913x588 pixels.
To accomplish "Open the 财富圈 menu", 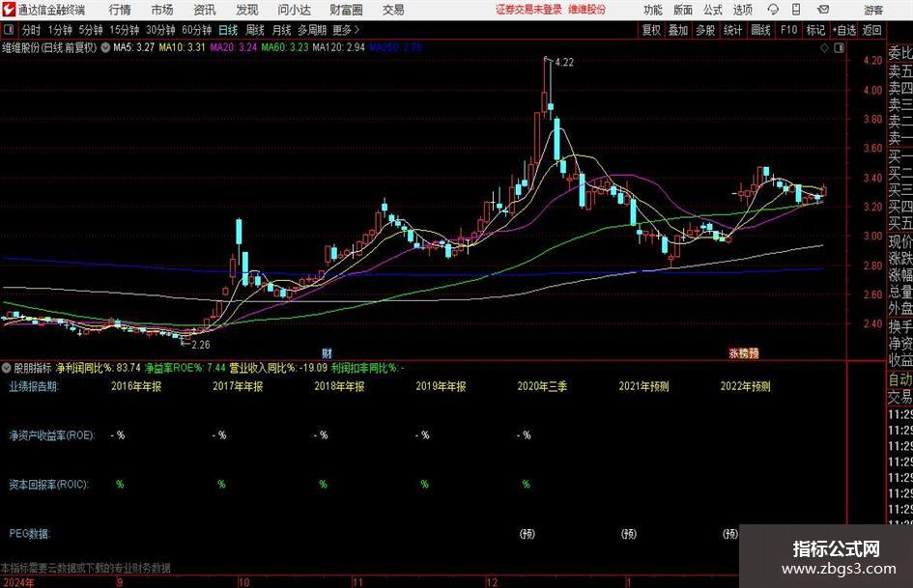I will 346,10.
